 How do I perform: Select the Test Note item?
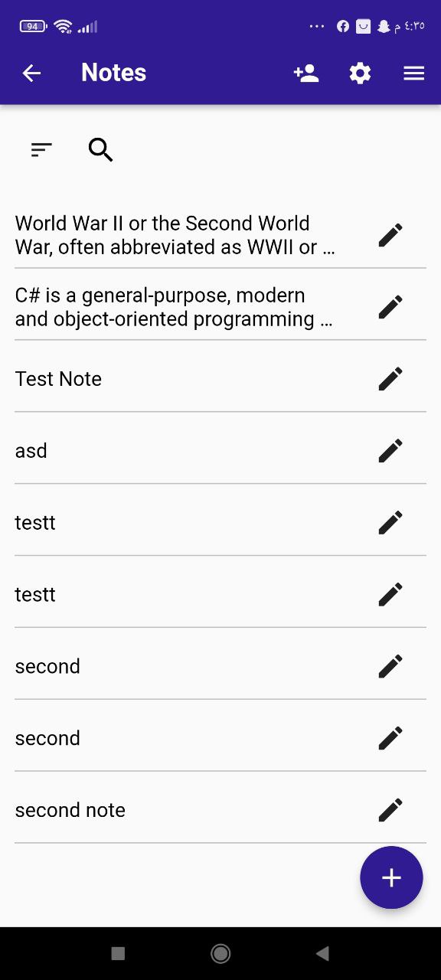coord(58,378)
